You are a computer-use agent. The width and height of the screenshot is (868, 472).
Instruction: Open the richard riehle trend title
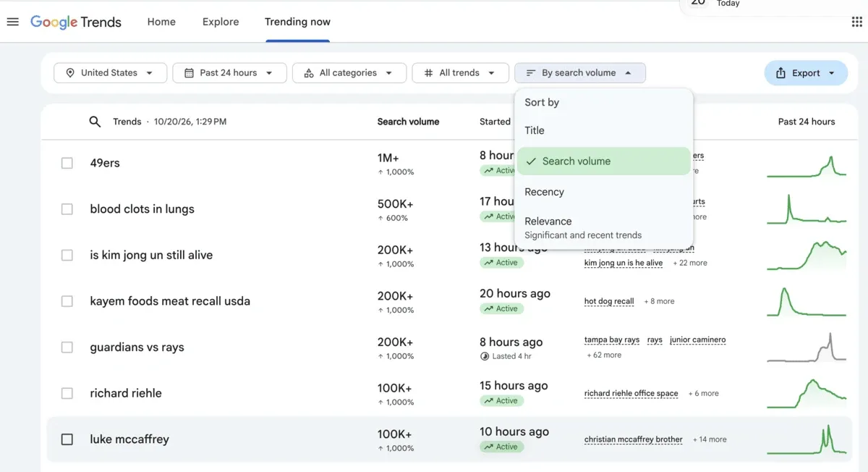(x=126, y=393)
